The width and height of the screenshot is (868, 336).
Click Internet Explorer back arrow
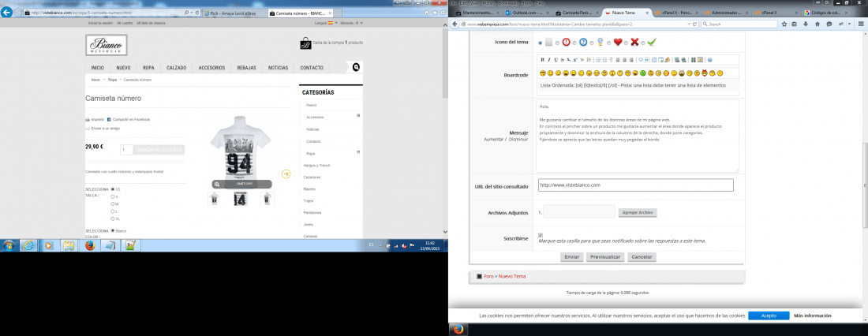[x=6, y=12]
